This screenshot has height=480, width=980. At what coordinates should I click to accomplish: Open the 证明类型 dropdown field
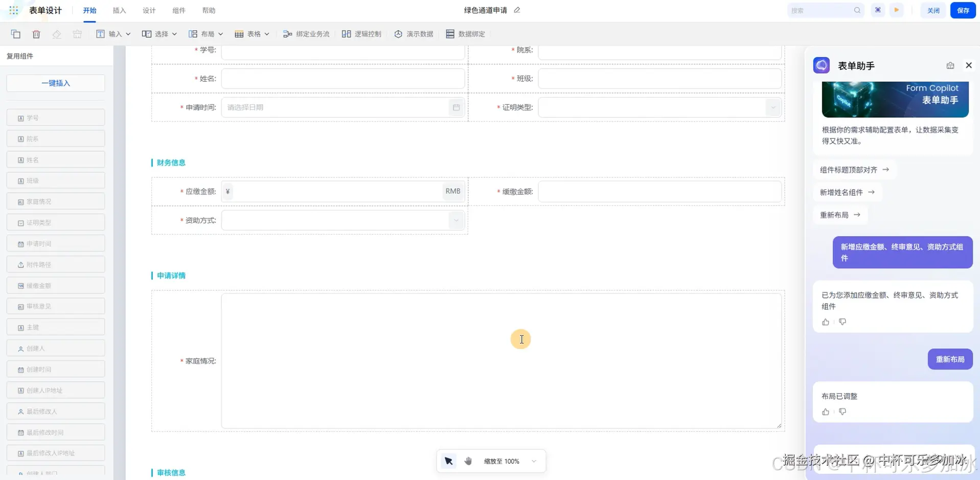point(659,107)
